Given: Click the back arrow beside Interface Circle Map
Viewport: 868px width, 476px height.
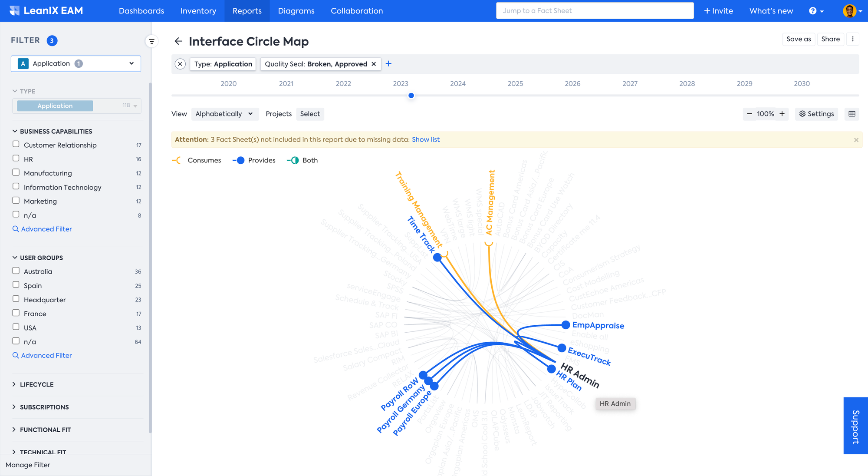Looking at the screenshot, I should coord(178,41).
